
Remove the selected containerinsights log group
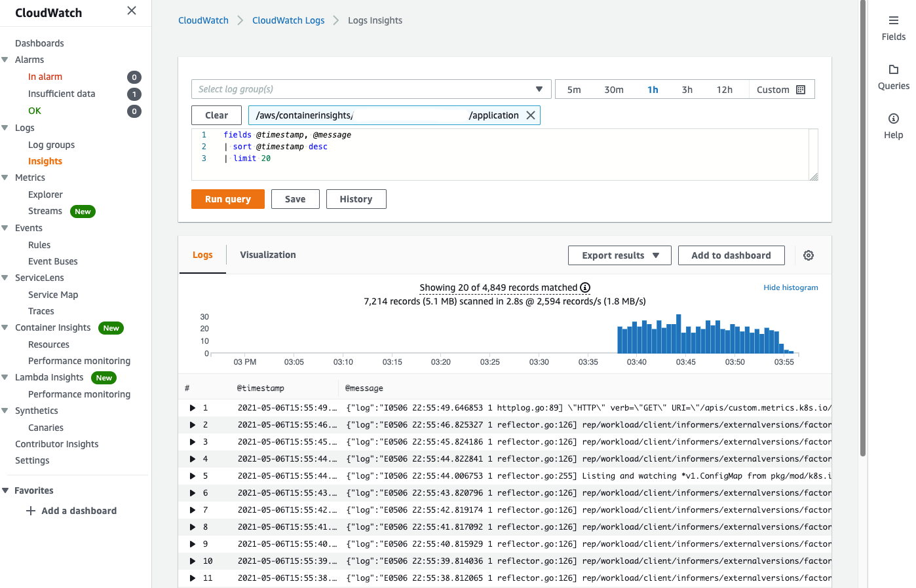click(x=531, y=115)
